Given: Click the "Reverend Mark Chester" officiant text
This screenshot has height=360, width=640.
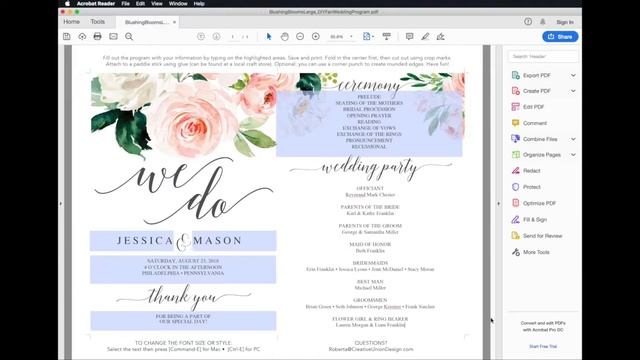Looking at the screenshot, I should 370,195.
